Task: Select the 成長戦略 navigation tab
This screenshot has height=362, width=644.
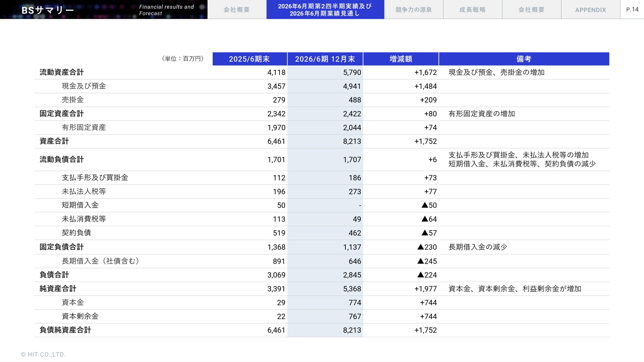Action: click(x=472, y=10)
